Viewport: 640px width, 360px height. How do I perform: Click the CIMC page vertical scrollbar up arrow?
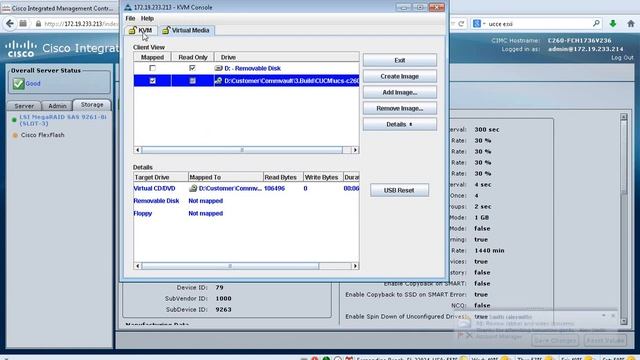pyautogui.click(x=623, y=117)
